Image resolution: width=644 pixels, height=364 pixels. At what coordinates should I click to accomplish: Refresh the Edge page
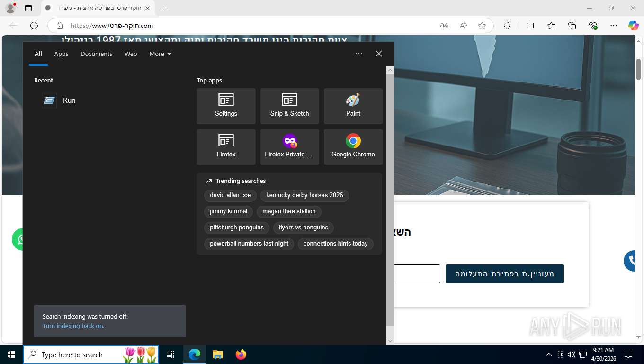tap(34, 26)
